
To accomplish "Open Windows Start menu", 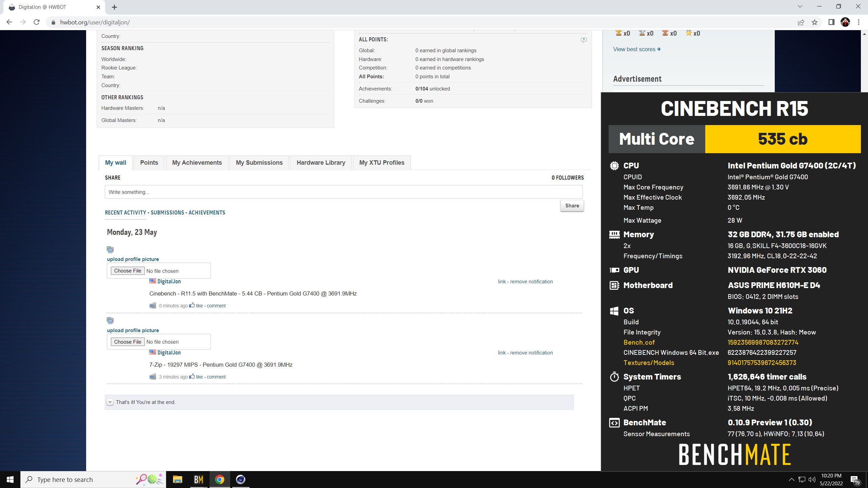I will tap(10, 480).
